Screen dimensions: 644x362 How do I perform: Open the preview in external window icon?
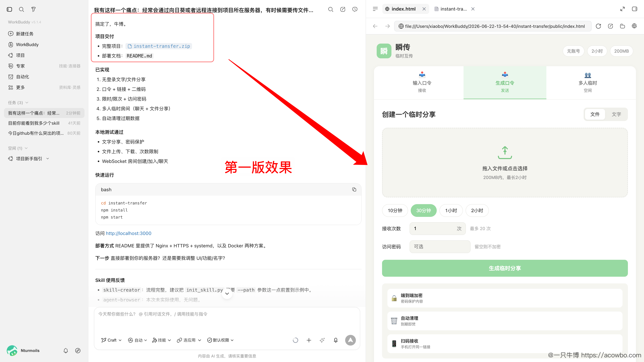pos(610,26)
